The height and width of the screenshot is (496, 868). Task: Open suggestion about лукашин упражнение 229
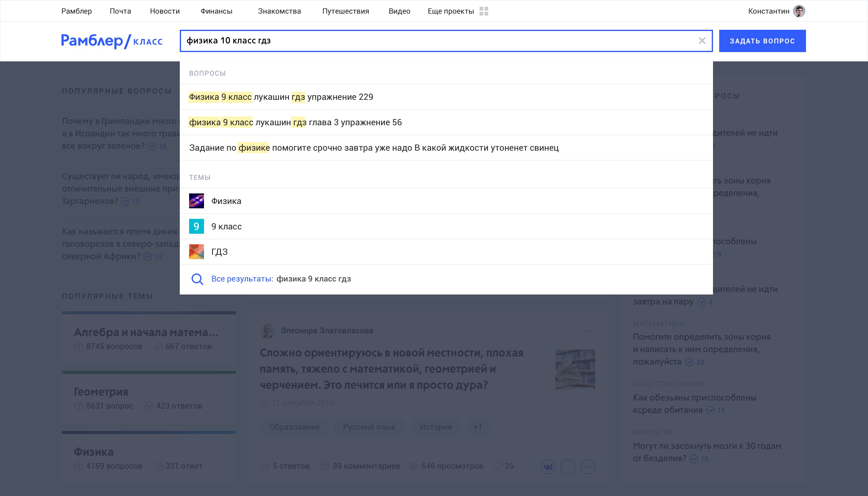pos(281,97)
